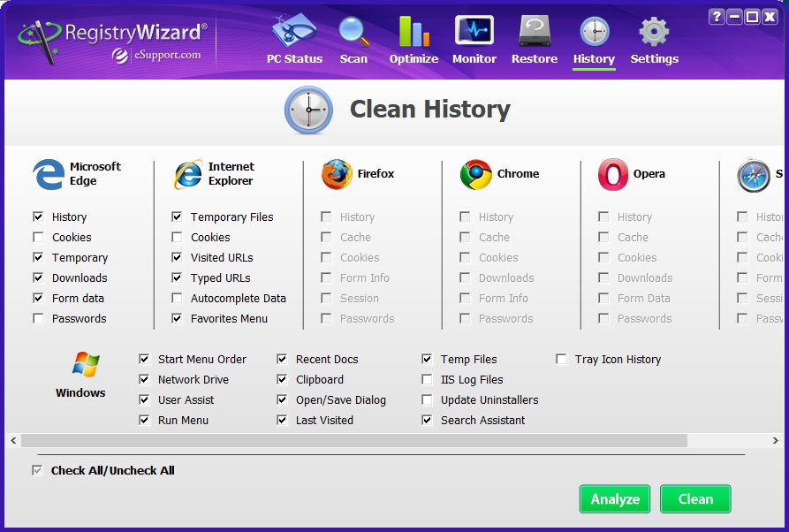Uncheck the Recent Docs checkbox

pyautogui.click(x=282, y=359)
